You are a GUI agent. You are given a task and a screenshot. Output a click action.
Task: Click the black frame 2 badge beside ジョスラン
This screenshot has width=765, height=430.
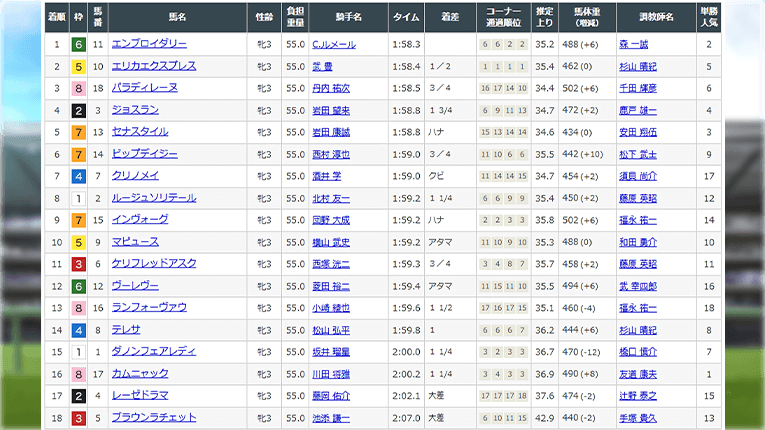tap(78, 110)
